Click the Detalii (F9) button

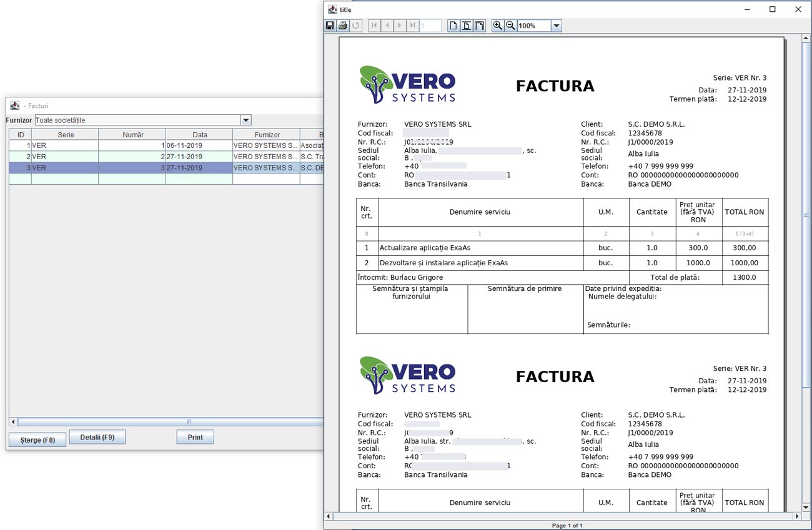[97, 437]
